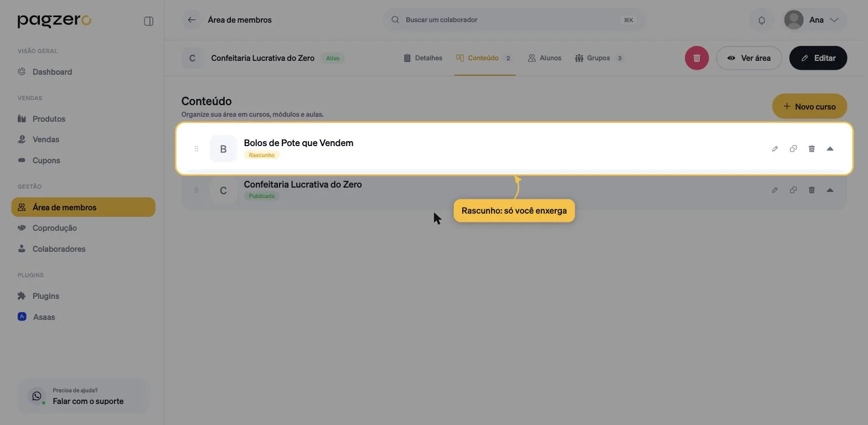Collapse the Confeitaria Lucrativa do Zero course row
Viewport: 868px width, 425px height.
point(830,190)
